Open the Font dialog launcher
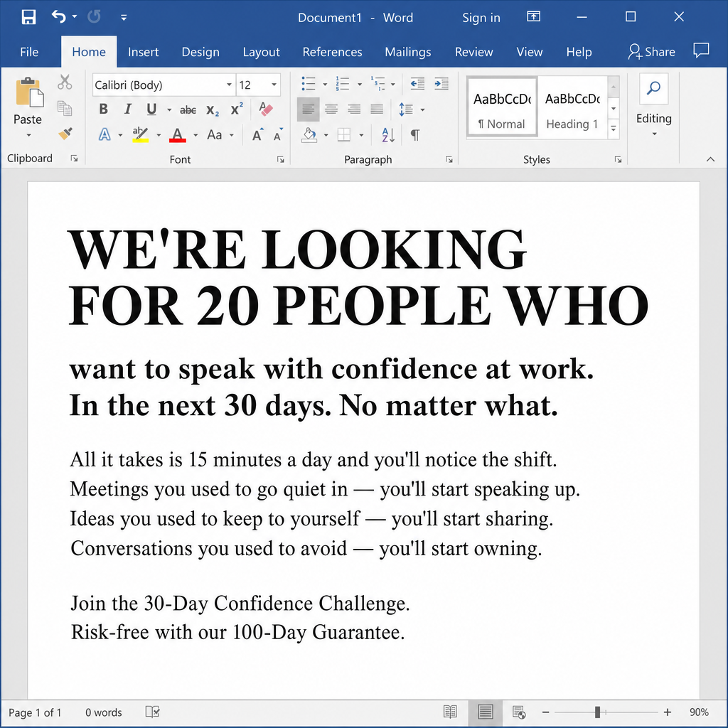 [281, 160]
